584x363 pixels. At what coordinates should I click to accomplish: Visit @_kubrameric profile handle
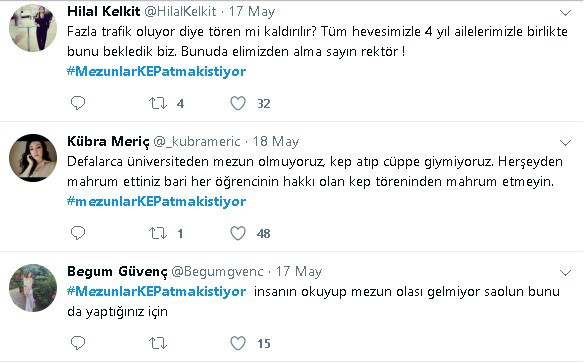197,141
